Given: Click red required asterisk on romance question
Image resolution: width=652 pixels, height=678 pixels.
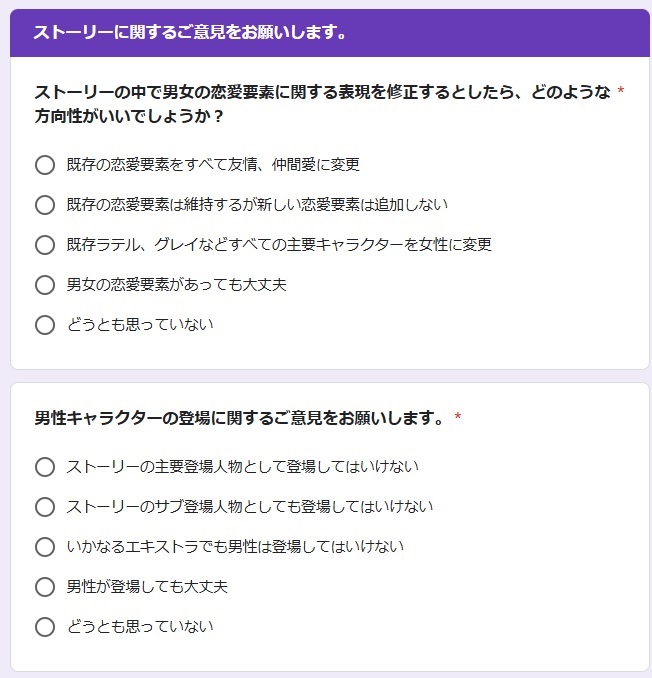Looking at the screenshot, I should [x=621, y=93].
